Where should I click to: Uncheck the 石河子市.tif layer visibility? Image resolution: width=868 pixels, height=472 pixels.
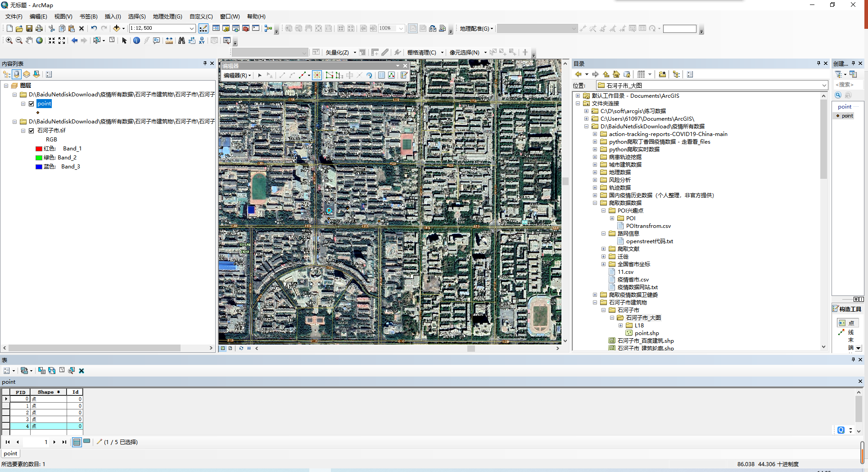tap(32, 131)
